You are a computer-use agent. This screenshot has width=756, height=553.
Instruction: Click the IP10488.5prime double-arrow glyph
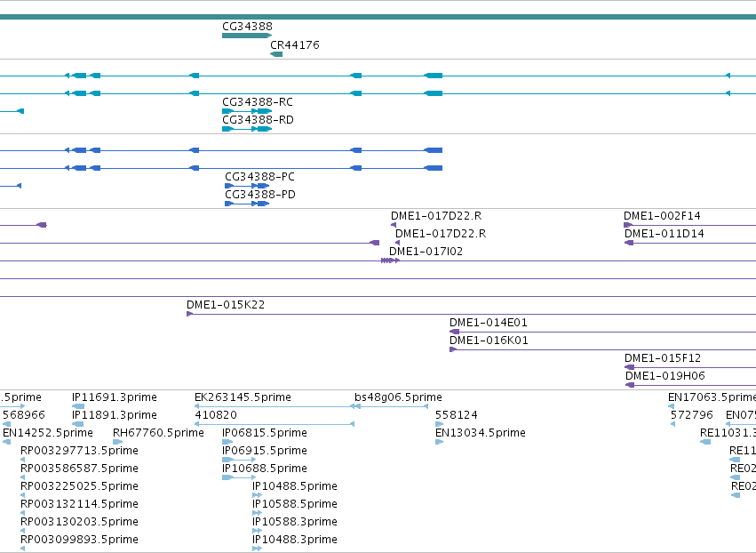[x=257, y=495]
